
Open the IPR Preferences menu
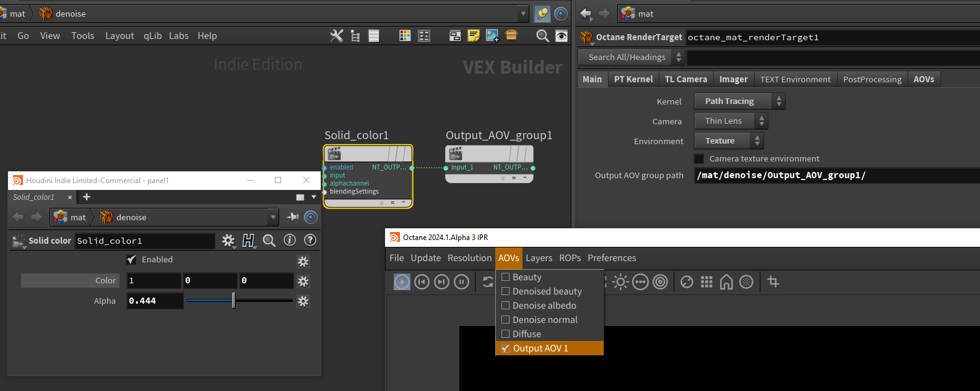[612, 258]
